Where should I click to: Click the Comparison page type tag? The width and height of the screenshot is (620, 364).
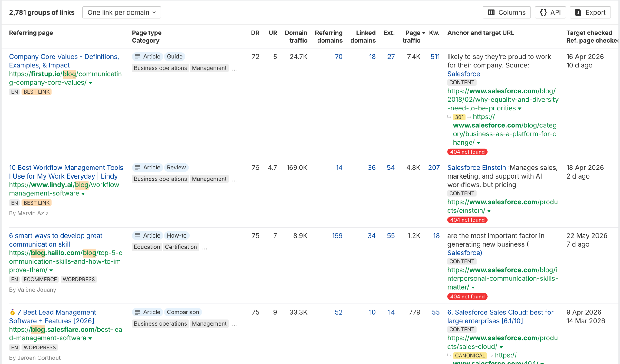tap(183, 312)
